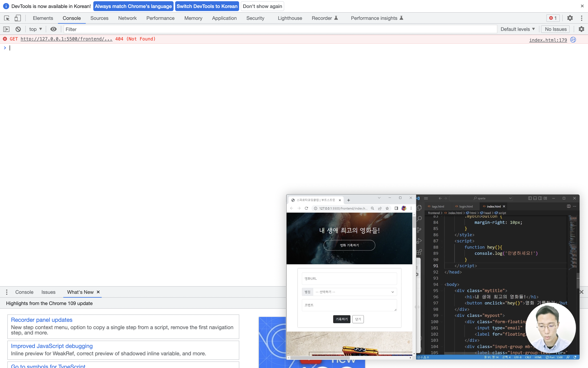Open a new tab with plus icon
588x368 pixels.
click(349, 200)
